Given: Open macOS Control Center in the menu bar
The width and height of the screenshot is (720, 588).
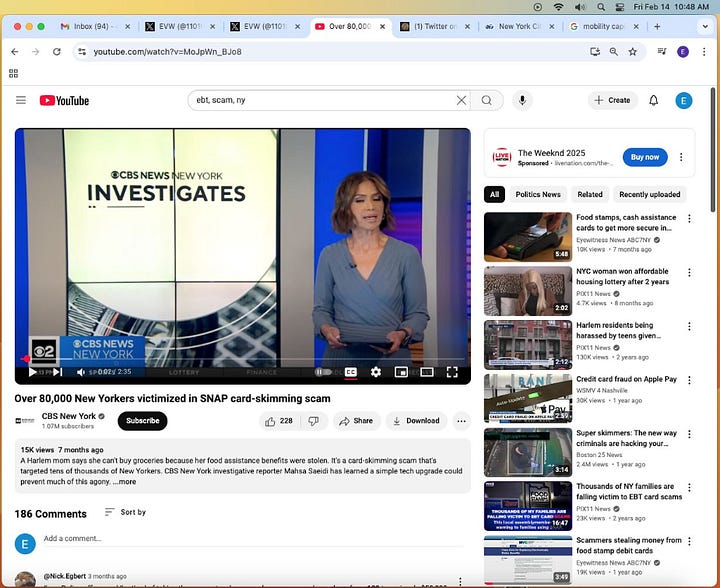Looking at the screenshot, I should point(619,7).
